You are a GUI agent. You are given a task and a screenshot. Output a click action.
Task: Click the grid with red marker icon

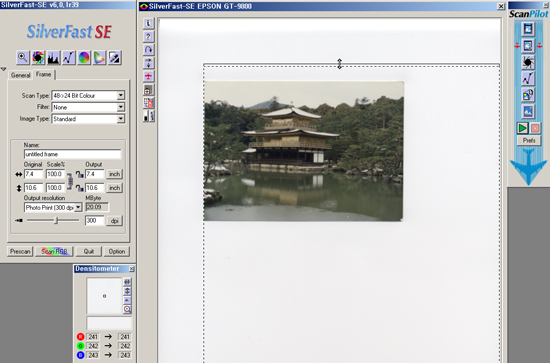pyautogui.click(x=148, y=103)
